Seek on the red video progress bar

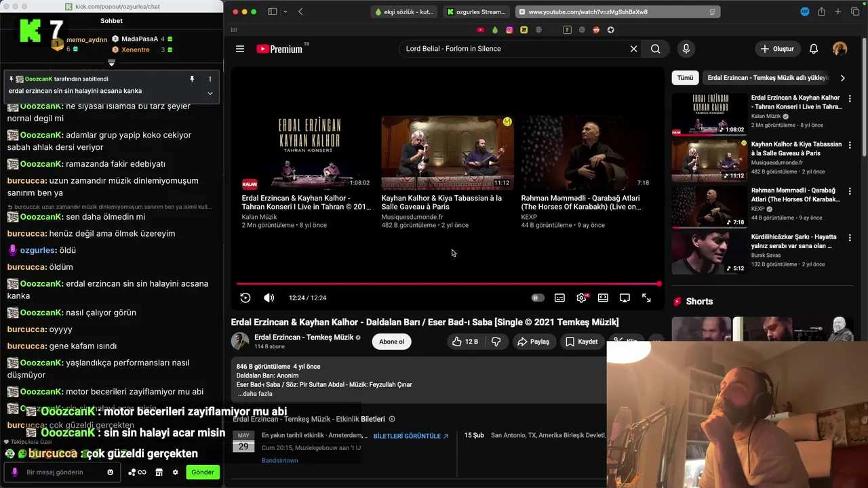pyautogui.click(x=448, y=284)
